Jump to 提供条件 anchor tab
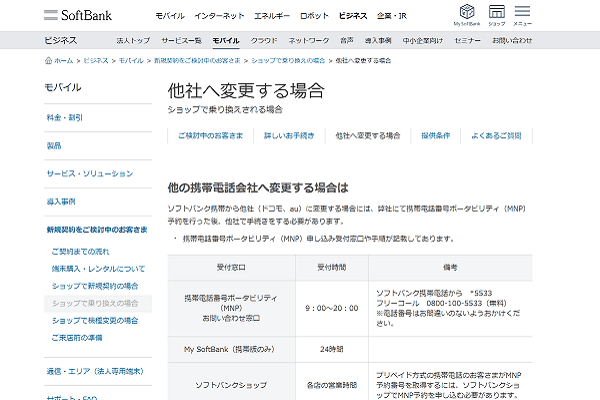 (x=435, y=136)
